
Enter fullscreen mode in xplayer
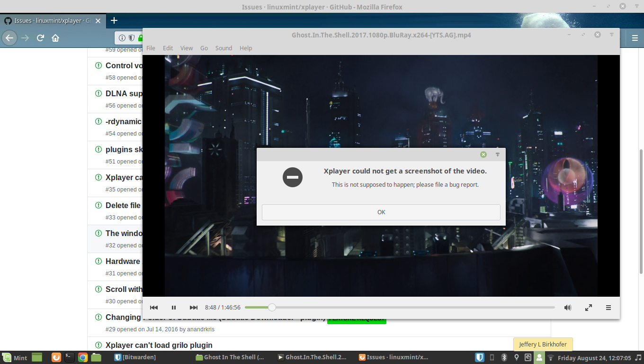[x=588, y=307]
